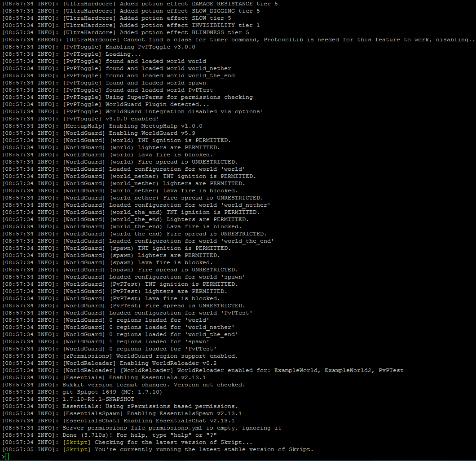The width and height of the screenshot is (476, 461).
Task: Click the ERROR line about ProtocolLib
Action: point(238,40)
